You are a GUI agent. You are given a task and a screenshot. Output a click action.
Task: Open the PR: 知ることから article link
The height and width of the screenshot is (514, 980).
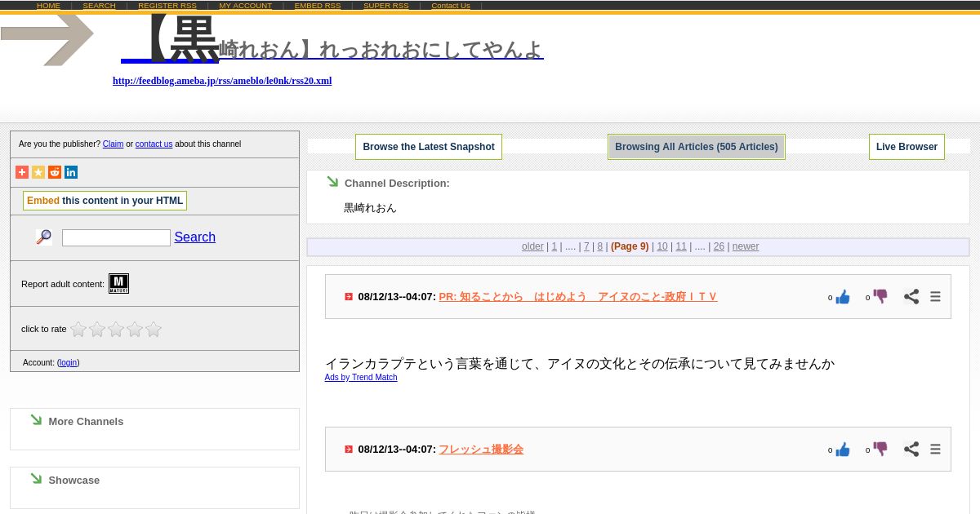point(577,297)
